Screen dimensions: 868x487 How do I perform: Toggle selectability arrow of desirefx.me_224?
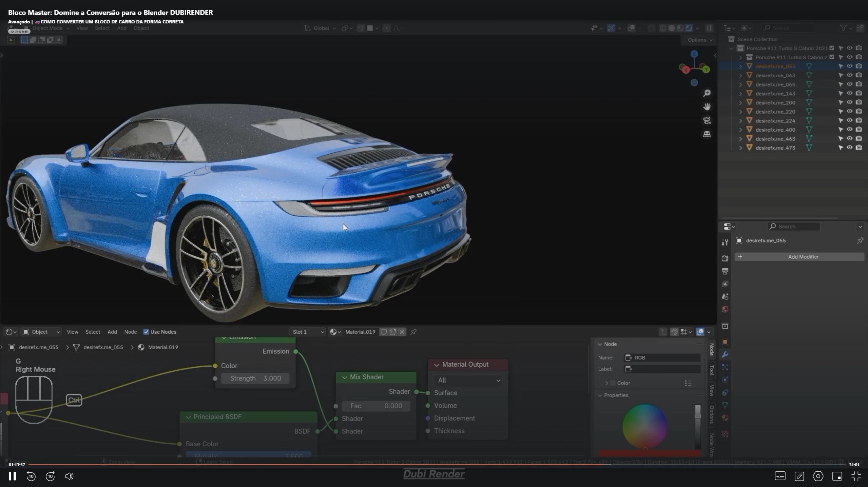[841, 120]
